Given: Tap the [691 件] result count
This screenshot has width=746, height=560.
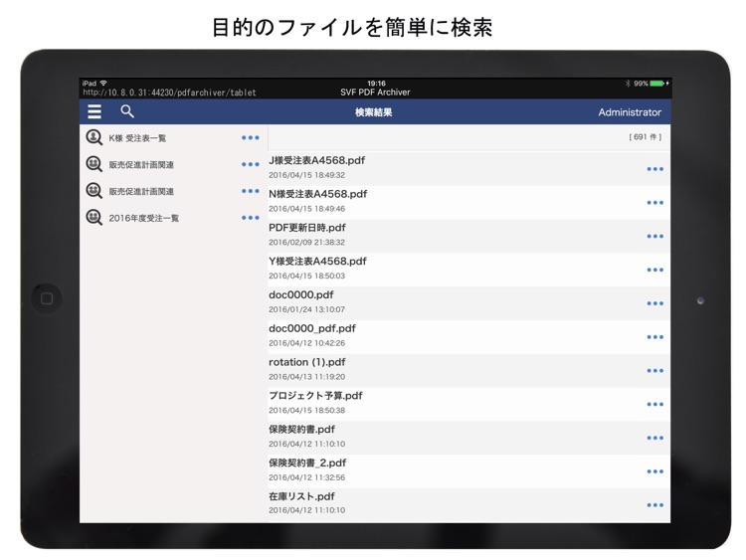Looking at the screenshot, I should tap(646, 137).
